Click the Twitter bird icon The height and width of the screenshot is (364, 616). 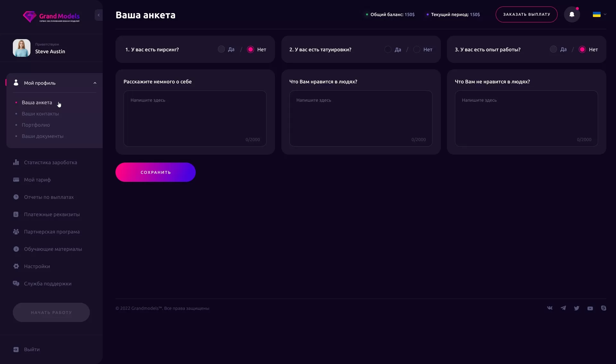point(577,308)
